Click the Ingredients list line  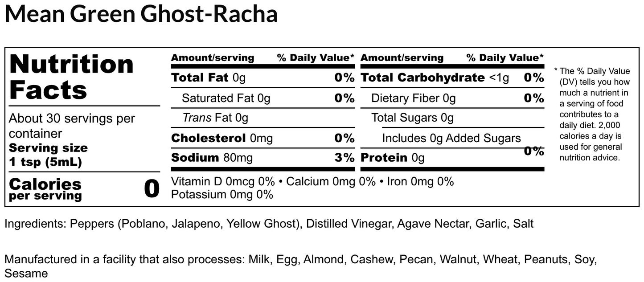click(269, 224)
